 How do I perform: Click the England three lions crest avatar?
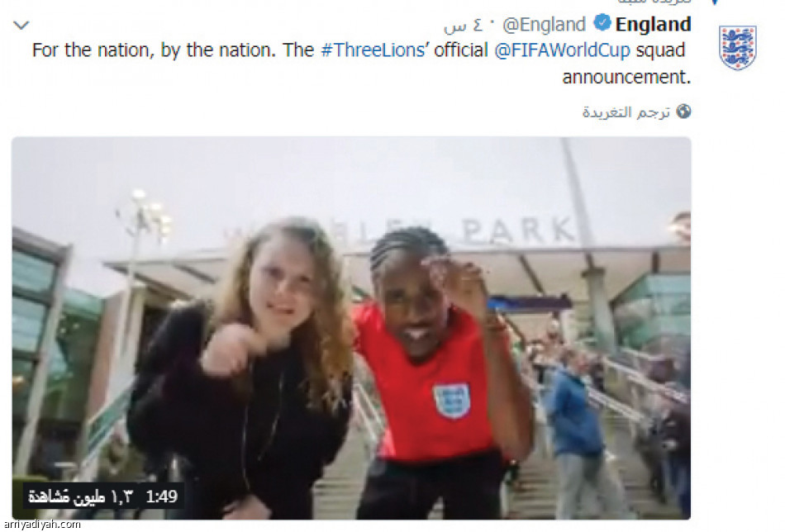[737, 47]
